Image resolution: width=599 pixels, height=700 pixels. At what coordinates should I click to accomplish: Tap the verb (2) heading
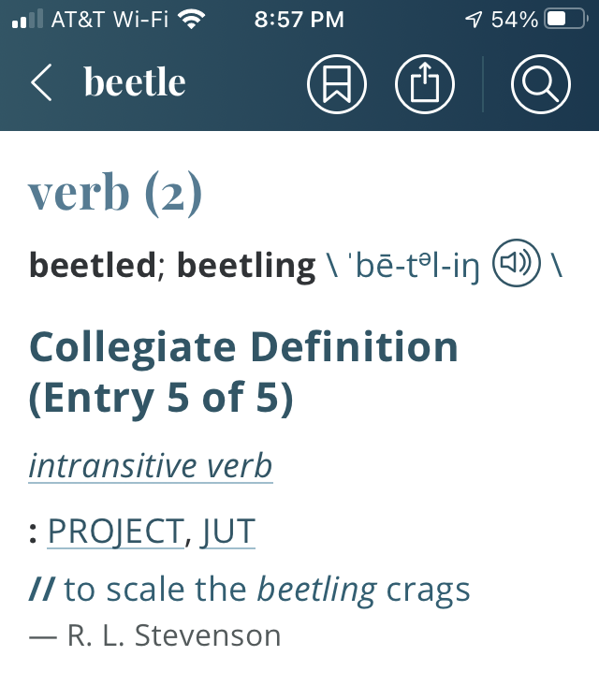pos(116,193)
